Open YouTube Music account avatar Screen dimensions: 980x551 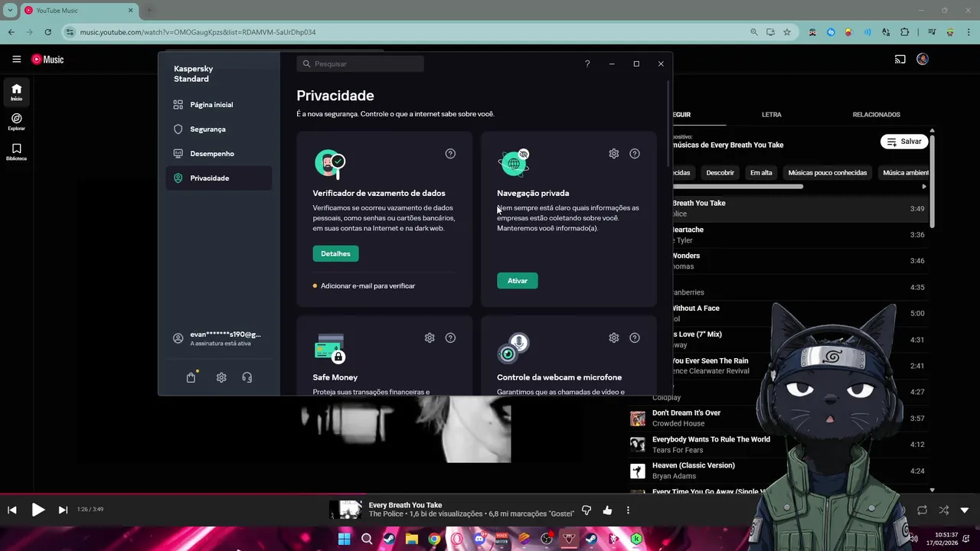tap(923, 59)
